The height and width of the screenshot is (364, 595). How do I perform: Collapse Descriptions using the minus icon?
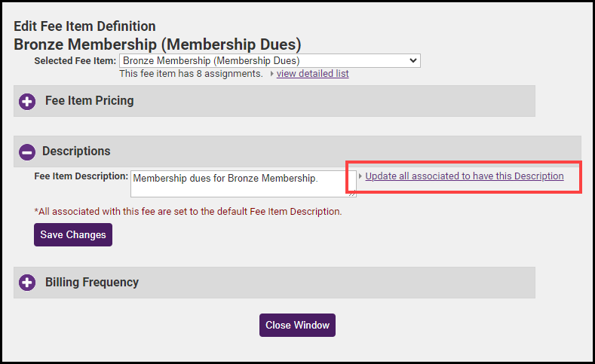click(27, 152)
